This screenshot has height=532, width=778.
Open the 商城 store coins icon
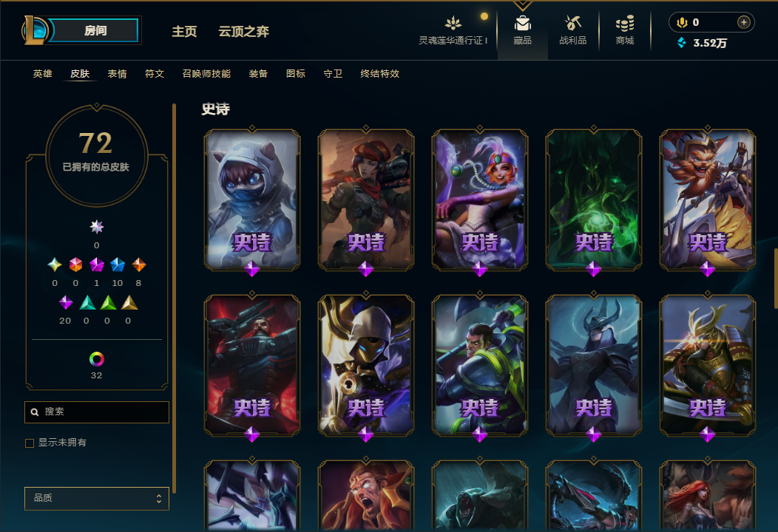(x=625, y=24)
